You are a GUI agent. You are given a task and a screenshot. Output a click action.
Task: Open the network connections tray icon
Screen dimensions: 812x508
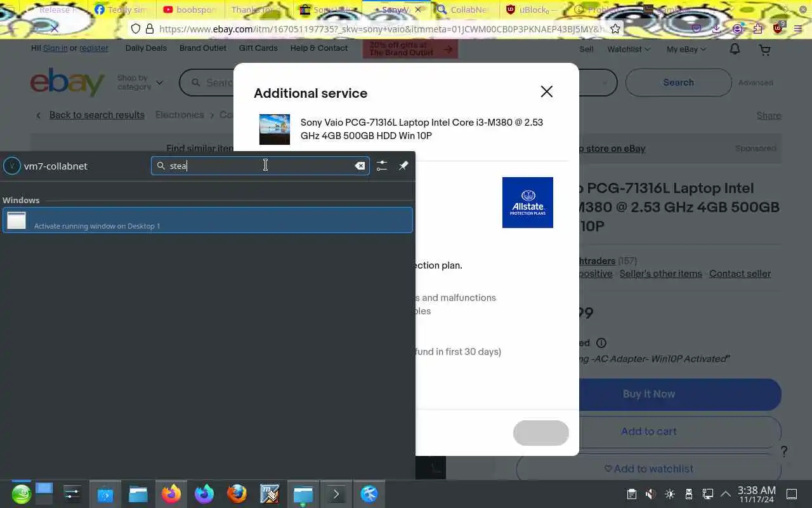(707, 494)
